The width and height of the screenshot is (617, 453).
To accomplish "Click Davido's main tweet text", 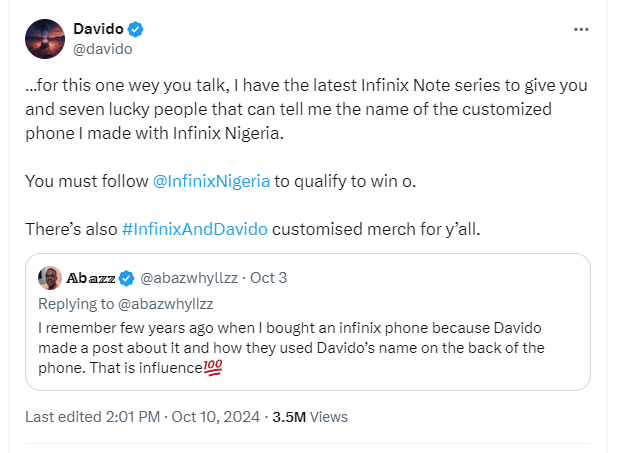I will pyautogui.click(x=300, y=108).
